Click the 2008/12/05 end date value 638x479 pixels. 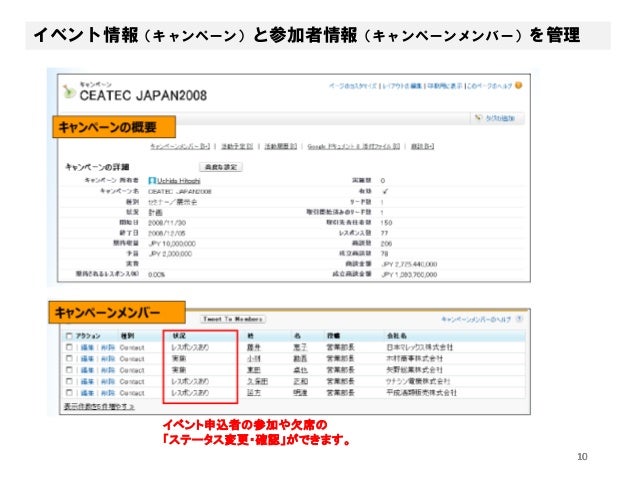click(x=167, y=233)
